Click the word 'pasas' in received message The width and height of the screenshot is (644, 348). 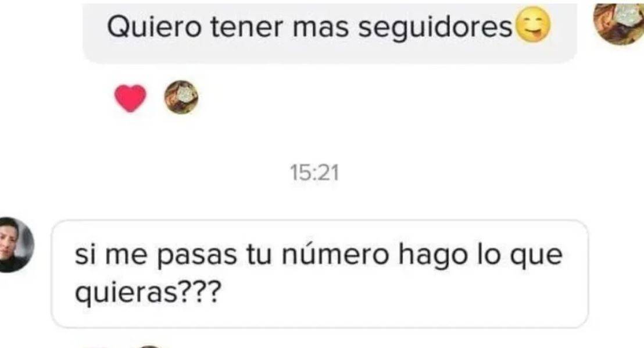click(196, 256)
